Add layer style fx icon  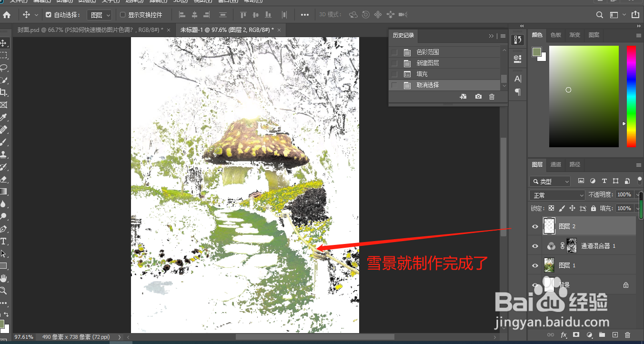click(564, 335)
